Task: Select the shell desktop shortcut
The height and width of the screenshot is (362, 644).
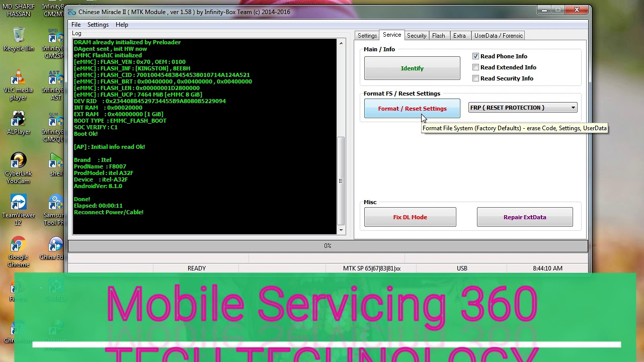Action: click(56, 165)
